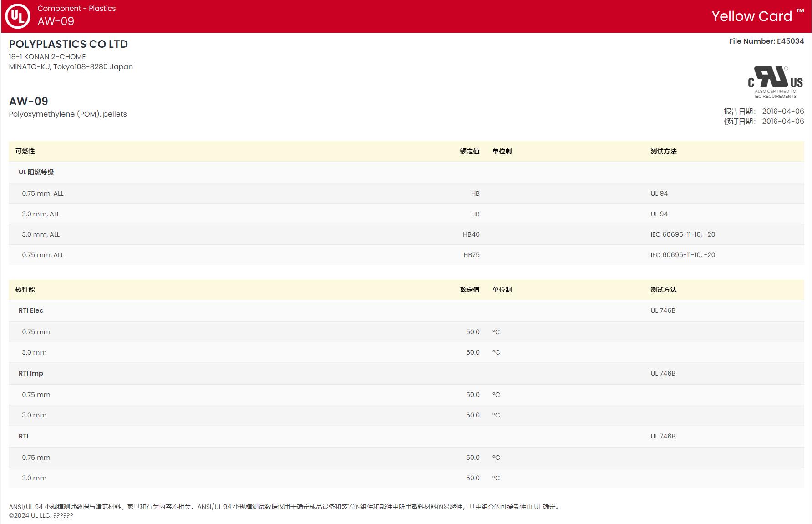Select the 'Yellow Card' title text
This screenshot has width=812, height=524.
click(752, 16)
